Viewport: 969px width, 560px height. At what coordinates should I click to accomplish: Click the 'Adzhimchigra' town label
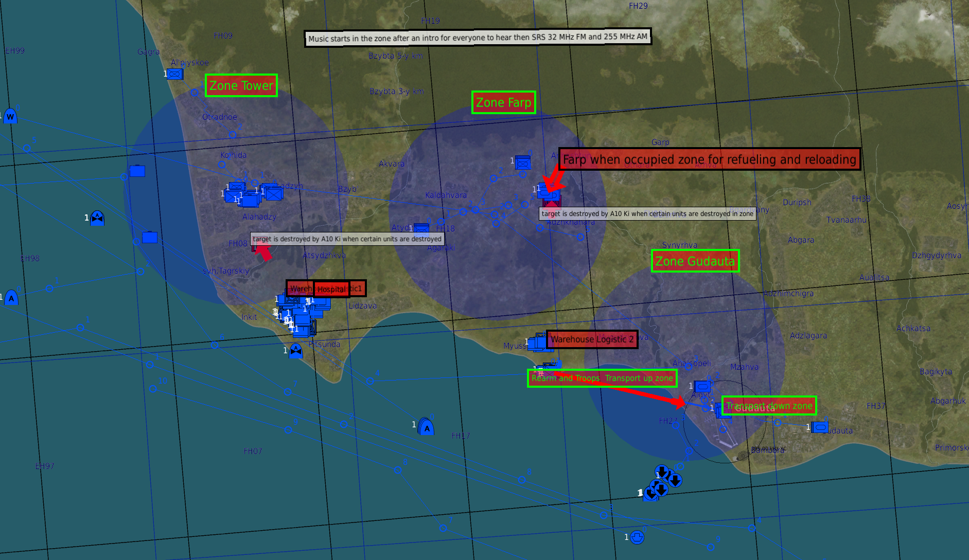point(788,293)
